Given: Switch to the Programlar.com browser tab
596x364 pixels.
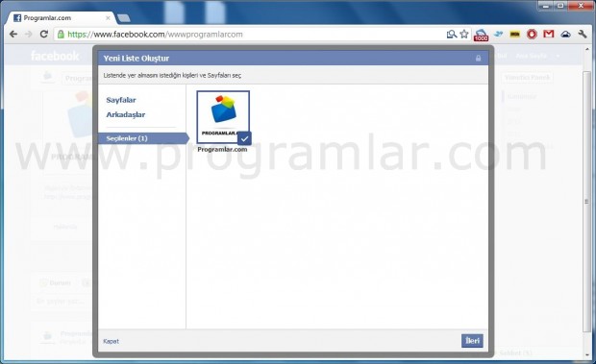Looking at the screenshot, I should click(x=60, y=18).
